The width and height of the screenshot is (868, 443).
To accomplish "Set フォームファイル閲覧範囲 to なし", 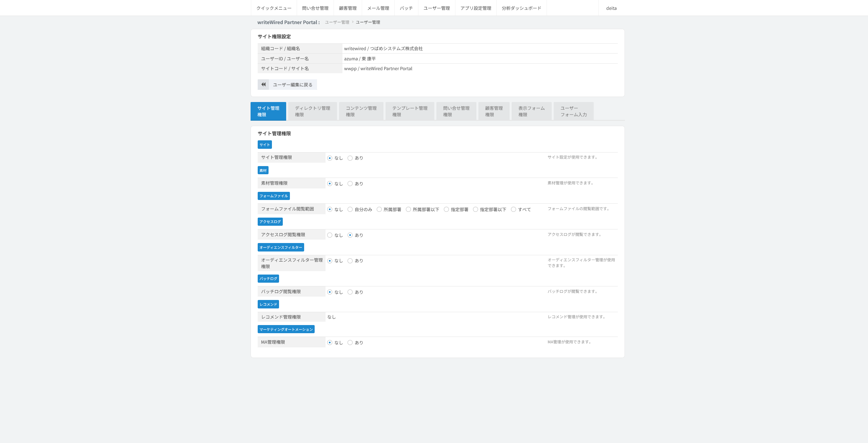I will [330, 209].
